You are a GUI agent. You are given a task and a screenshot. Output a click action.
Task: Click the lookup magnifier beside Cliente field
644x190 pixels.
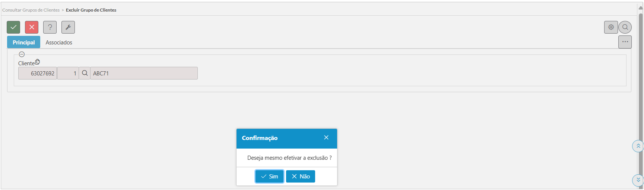[x=85, y=73]
